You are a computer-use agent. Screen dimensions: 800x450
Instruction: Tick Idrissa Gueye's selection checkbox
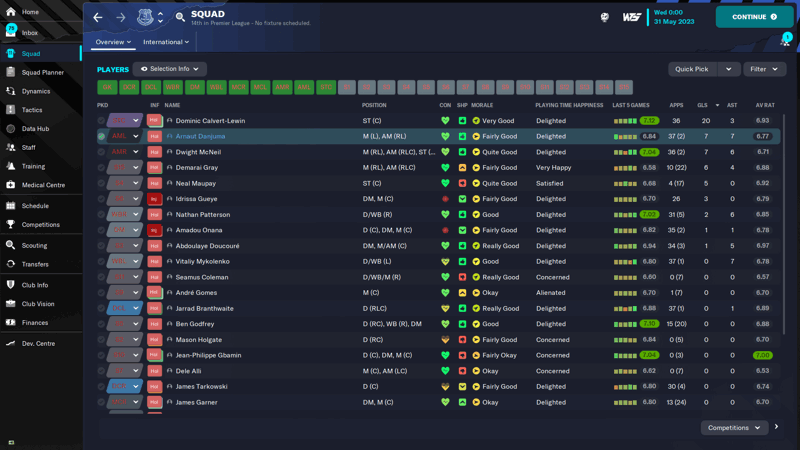click(101, 199)
